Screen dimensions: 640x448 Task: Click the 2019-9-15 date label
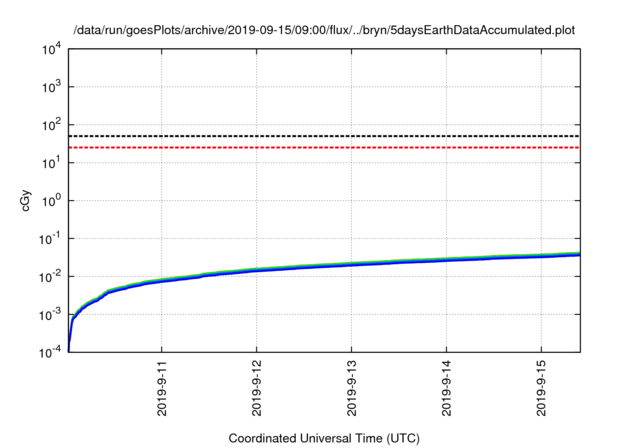pos(542,388)
